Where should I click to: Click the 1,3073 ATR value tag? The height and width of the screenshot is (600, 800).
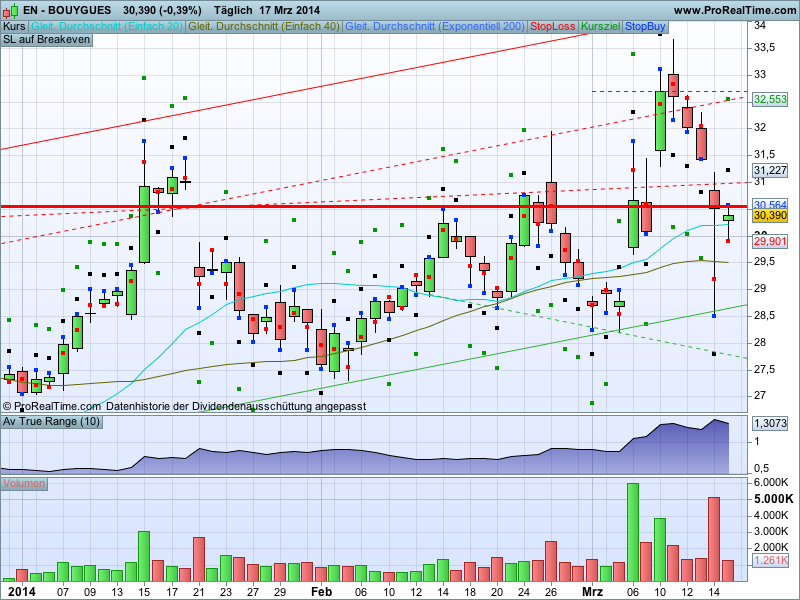pyautogui.click(x=770, y=423)
